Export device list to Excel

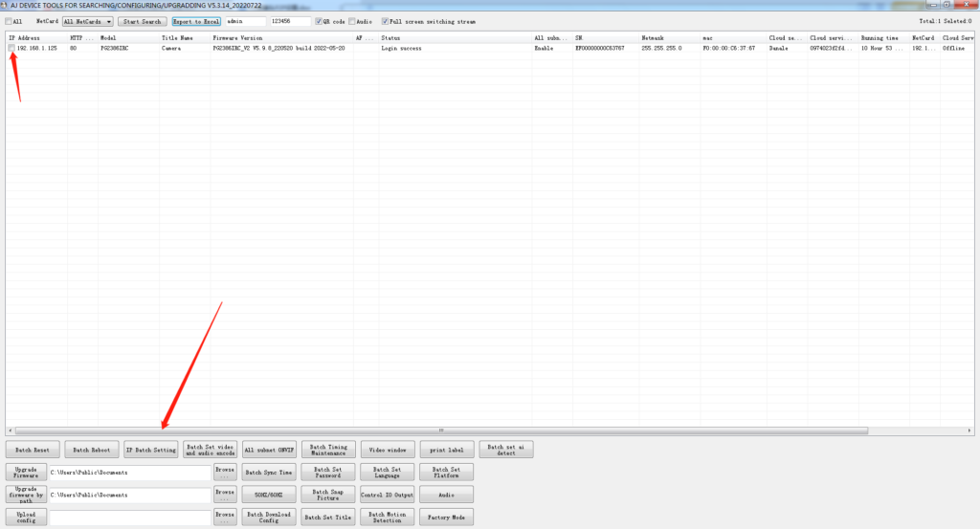pyautogui.click(x=196, y=21)
